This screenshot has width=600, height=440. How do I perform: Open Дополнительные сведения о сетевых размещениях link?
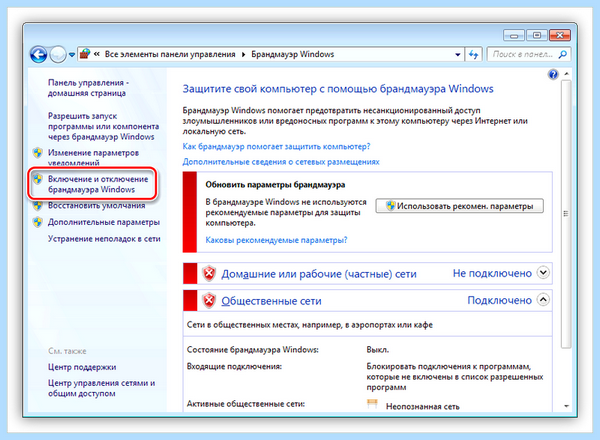tap(281, 161)
